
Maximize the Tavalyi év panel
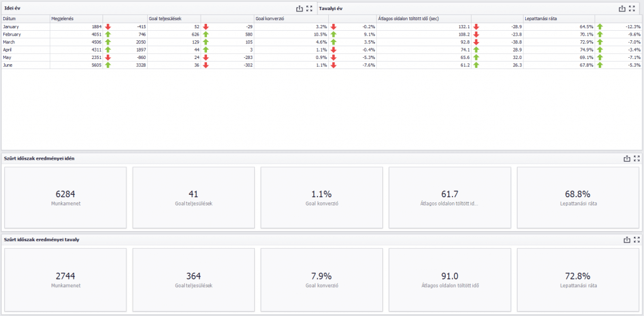click(x=633, y=8)
